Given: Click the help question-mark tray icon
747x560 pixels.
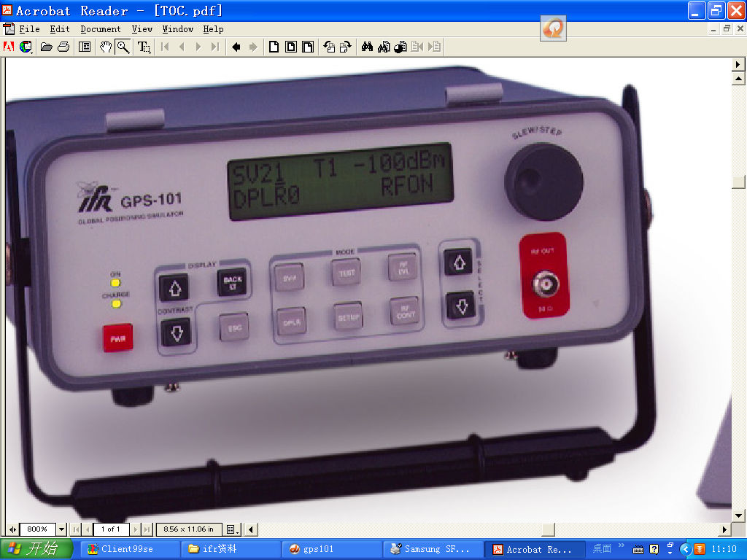Looking at the screenshot, I should 654,550.
